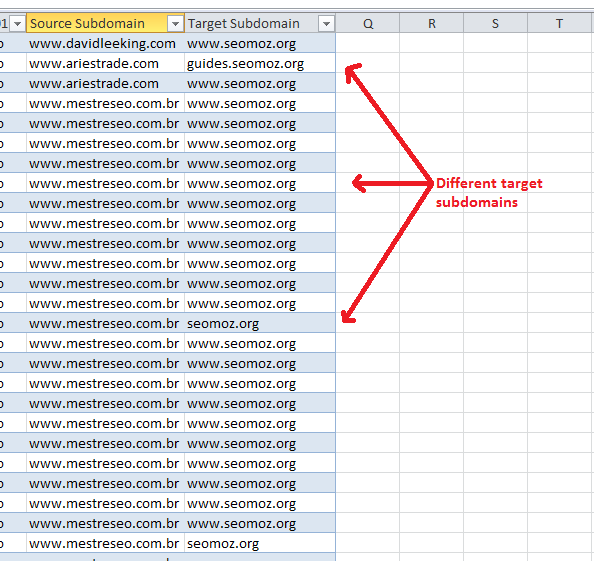Click the www.davidleeking.com cell
594x561 pixels.
pyautogui.click(x=105, y=44)
